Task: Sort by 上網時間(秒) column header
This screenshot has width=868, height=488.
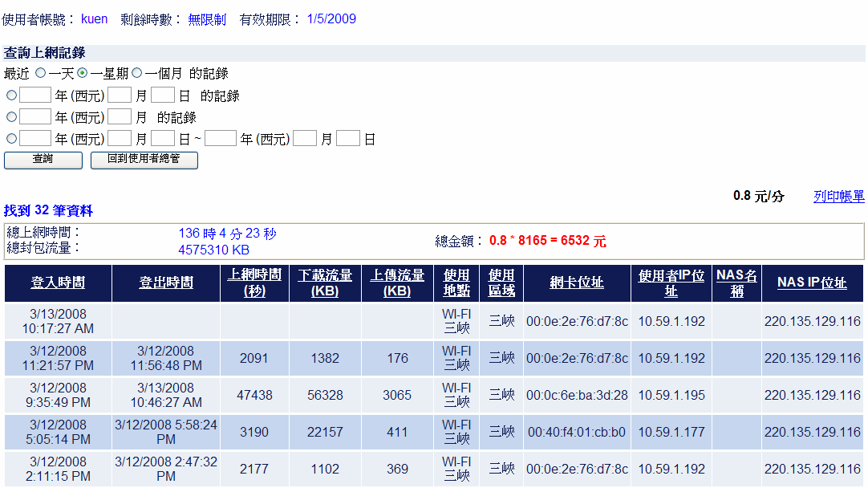Action: (254, 283)
